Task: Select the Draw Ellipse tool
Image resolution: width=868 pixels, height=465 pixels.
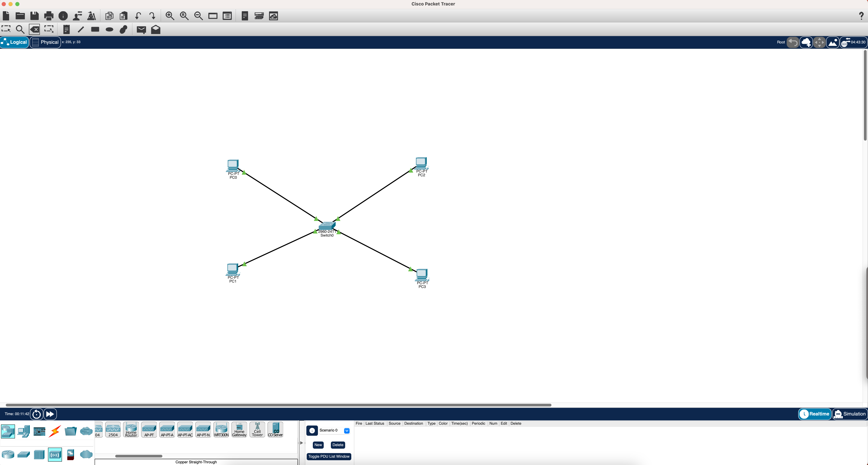Action: point(109,29)
